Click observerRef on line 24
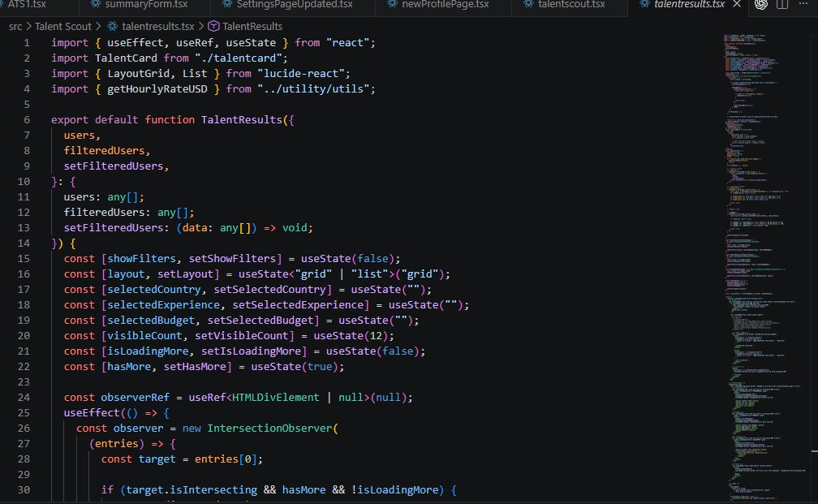 (x=135, y=398)
